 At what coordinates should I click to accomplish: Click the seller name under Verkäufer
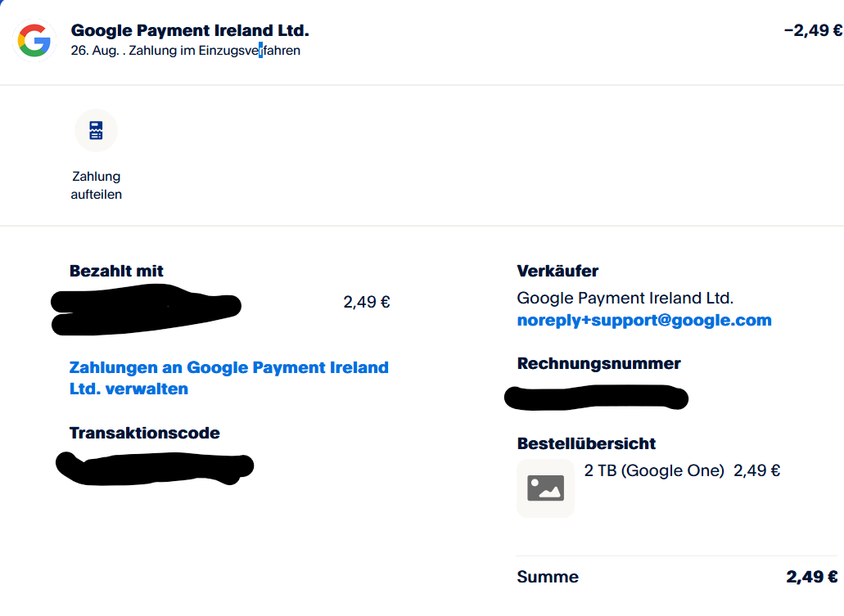click(x=625, y=298)
